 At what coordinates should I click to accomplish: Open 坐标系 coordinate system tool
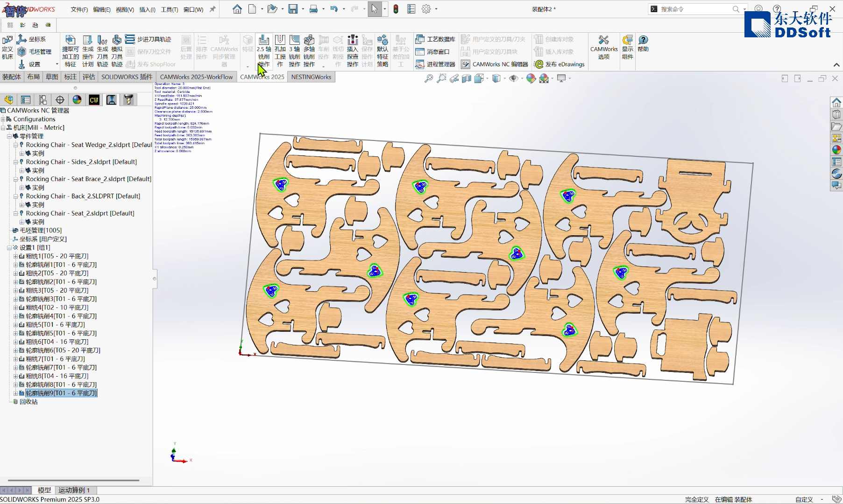click(x=32, y=39)
